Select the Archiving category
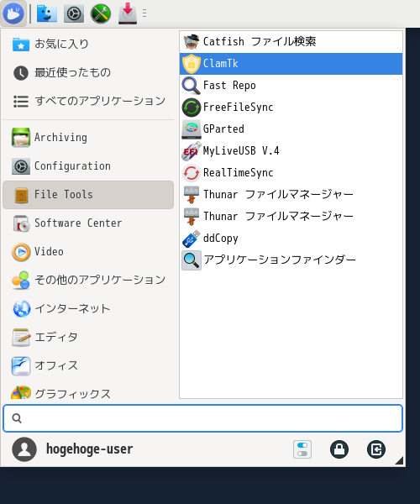This screenshot has width=420, height=504. pos(88,138)
